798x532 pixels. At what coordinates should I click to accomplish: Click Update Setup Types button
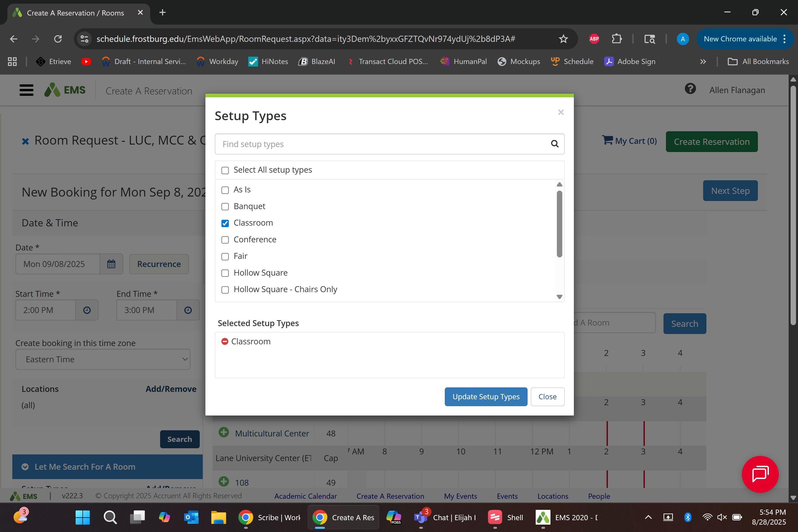click(x=485, y=397)
